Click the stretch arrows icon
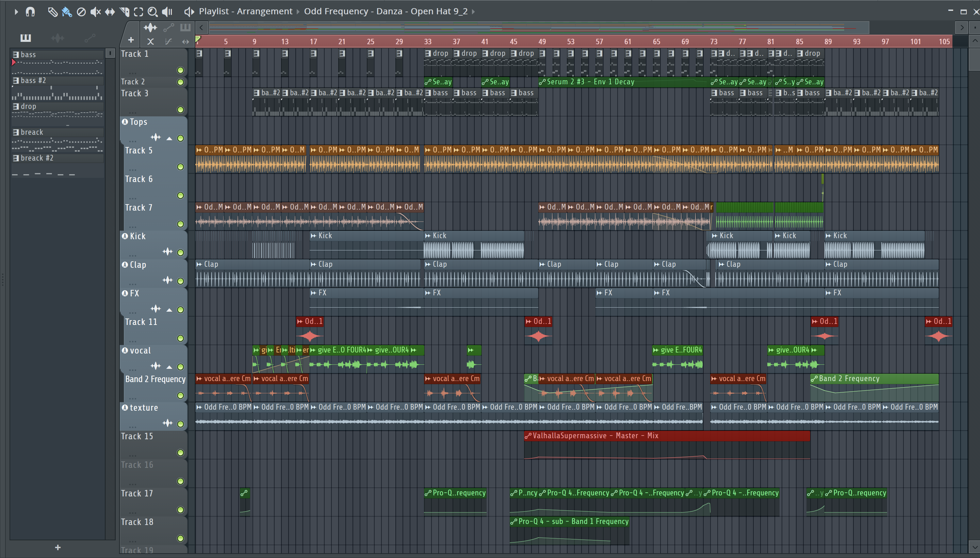The height and width of the screenshot is (558, 980). pyautogui.click(x=185, y=42)
